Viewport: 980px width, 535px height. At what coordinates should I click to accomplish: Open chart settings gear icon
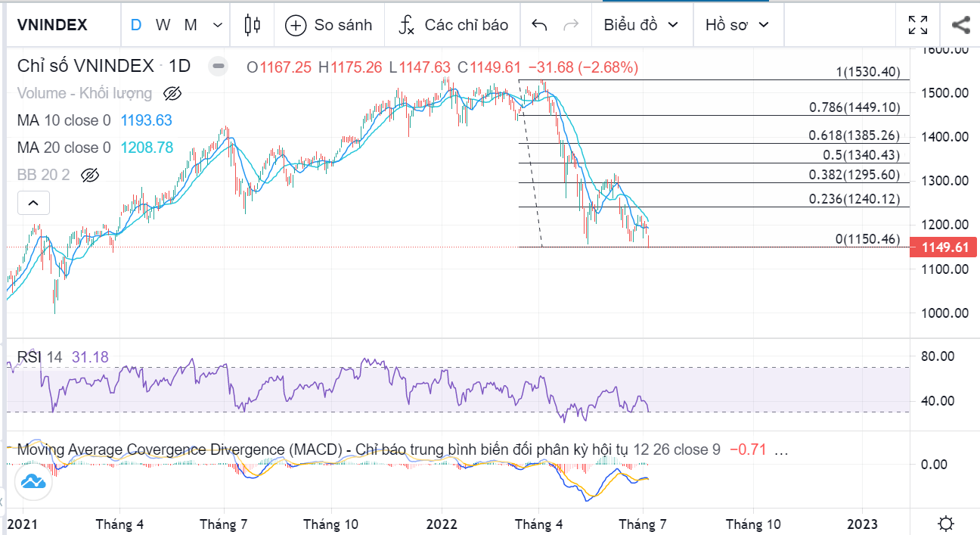pos(945,524)
